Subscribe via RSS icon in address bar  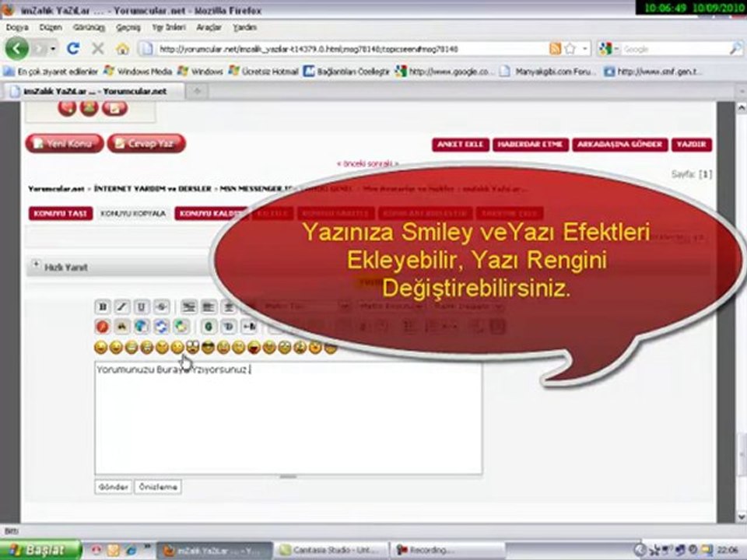pos(555,48)
